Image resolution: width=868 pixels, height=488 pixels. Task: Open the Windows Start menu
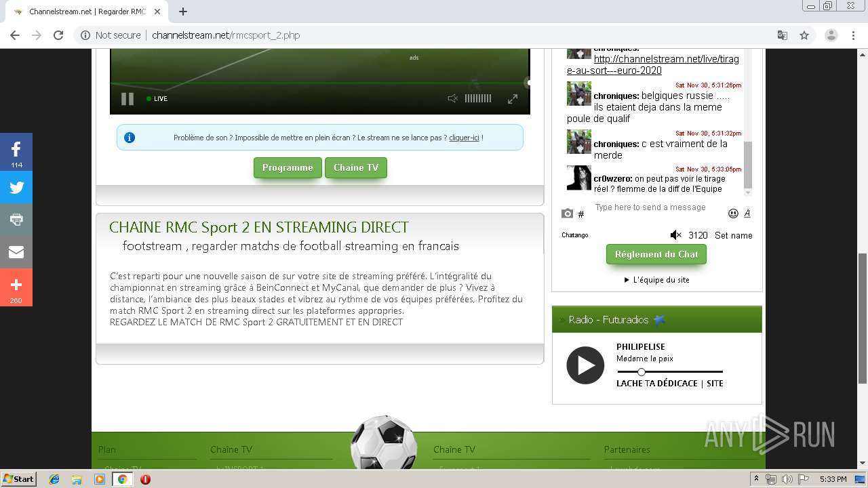point(18,479)
